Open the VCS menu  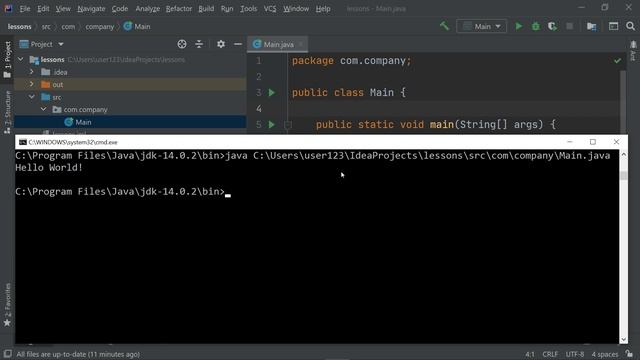[x=270, y=9]
